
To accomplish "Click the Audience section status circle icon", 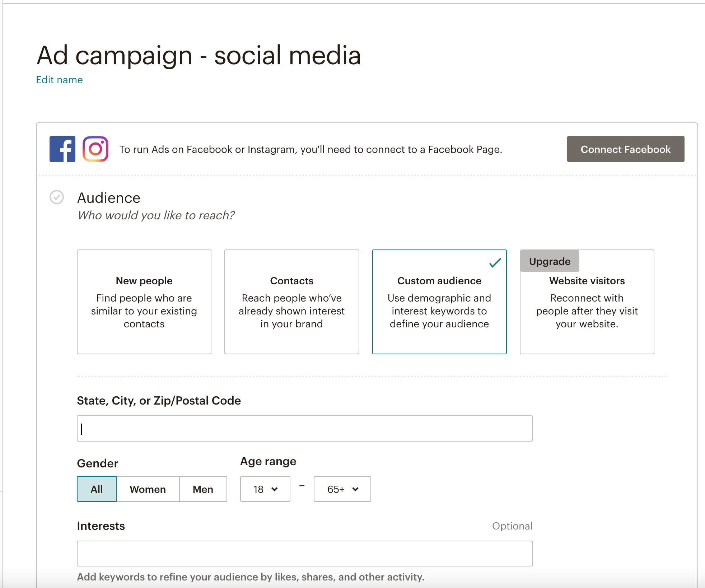I will coord(57,197).
